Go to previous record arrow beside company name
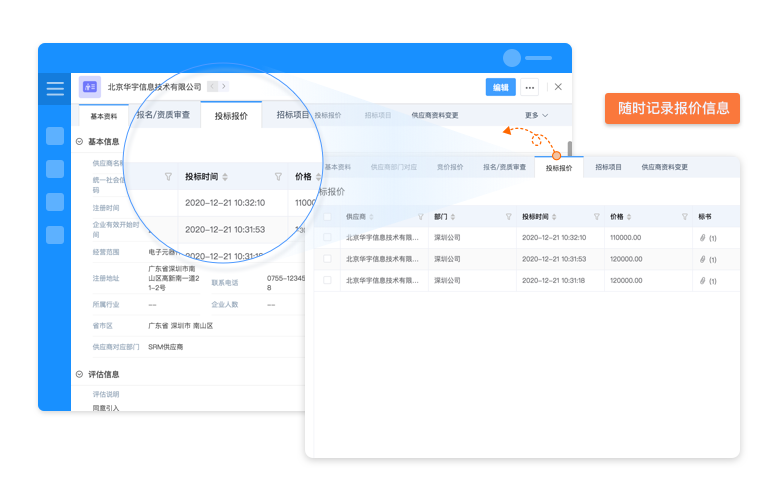This screenshot has height=500, width=777. coord(213,86)
